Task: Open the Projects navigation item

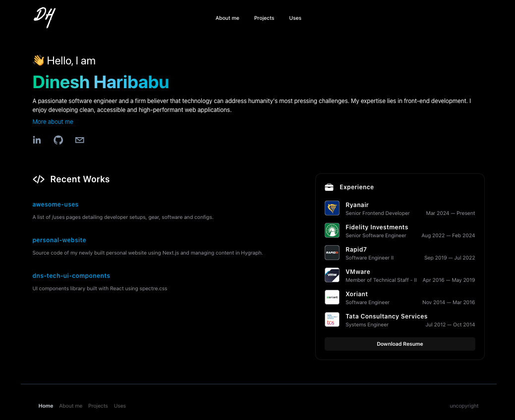Action: 264,18
